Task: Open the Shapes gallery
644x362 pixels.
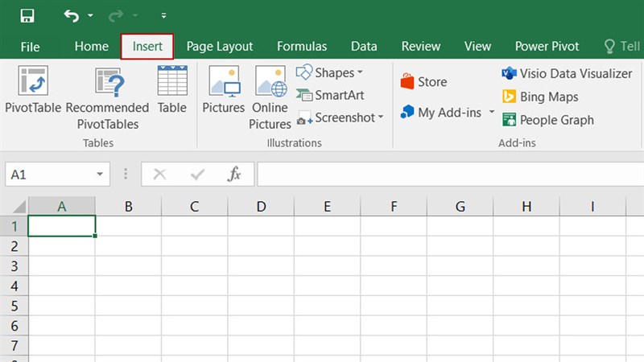Action: [329, 72]
